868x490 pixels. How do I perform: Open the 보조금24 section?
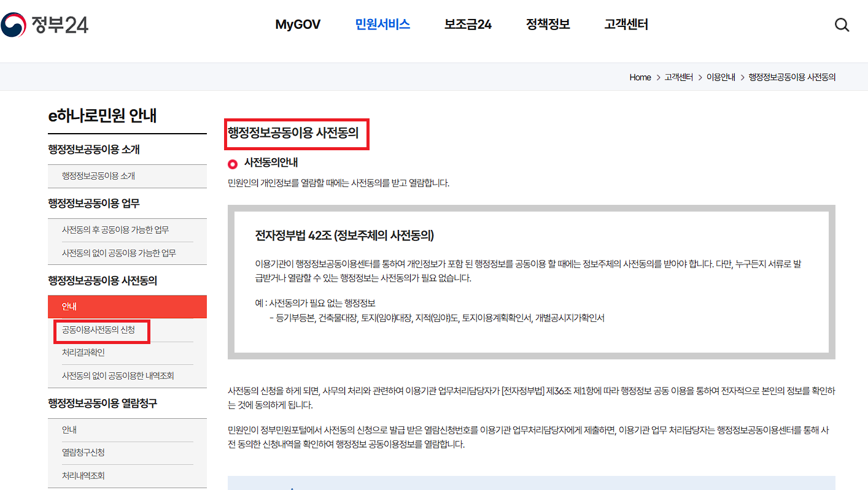click(x=467, y=25)
